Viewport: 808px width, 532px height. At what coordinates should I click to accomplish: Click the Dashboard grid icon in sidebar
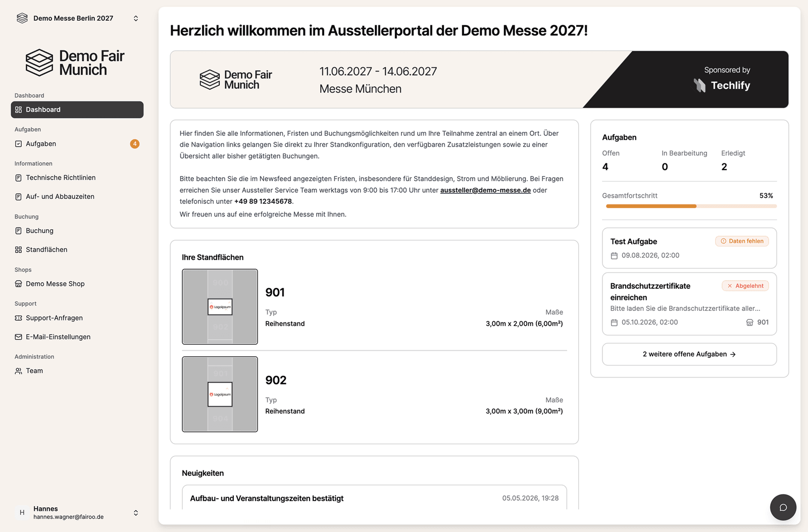18,110
